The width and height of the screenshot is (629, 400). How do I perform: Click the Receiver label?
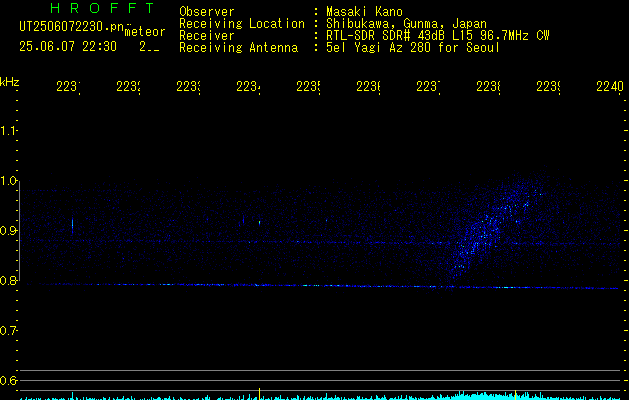pos(207,36)
